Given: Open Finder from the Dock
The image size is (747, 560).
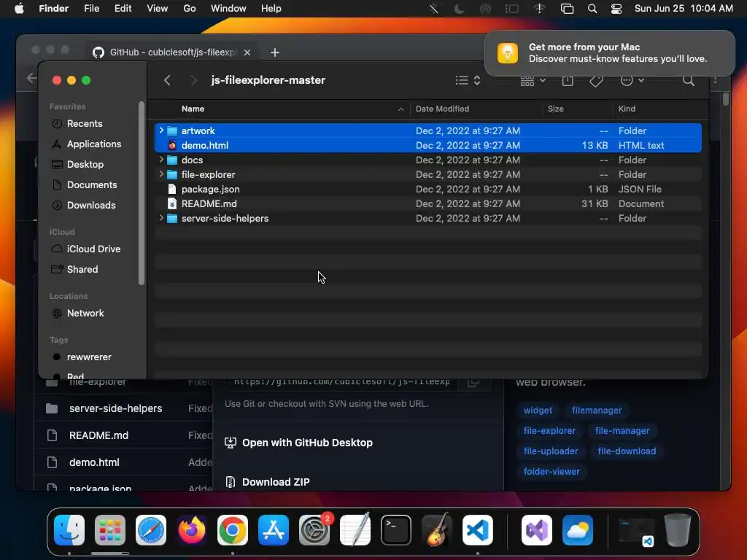Looking at the screenshot, I should point(69,530).
